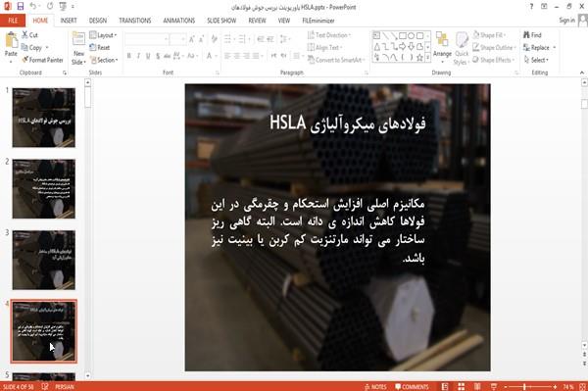Switch to the DESIGN tab

pos(98,21)
